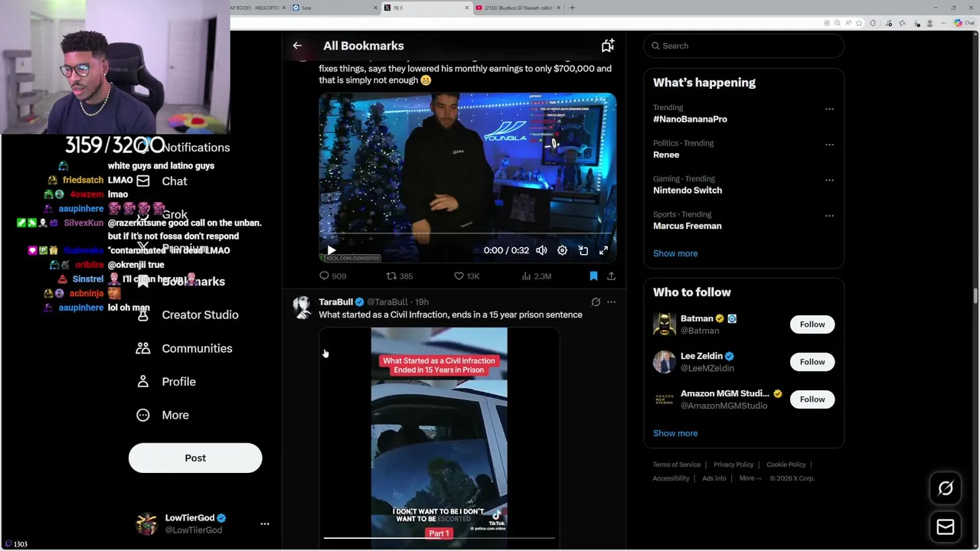Viewport: 980px width, 551px height.
Task: Show more Who to follow suggestions
Action: 675,433
